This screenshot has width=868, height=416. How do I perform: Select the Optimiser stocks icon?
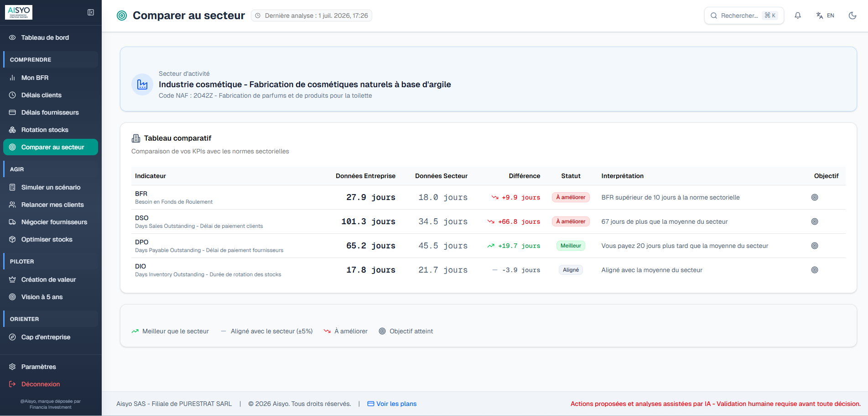click(12, 239)
